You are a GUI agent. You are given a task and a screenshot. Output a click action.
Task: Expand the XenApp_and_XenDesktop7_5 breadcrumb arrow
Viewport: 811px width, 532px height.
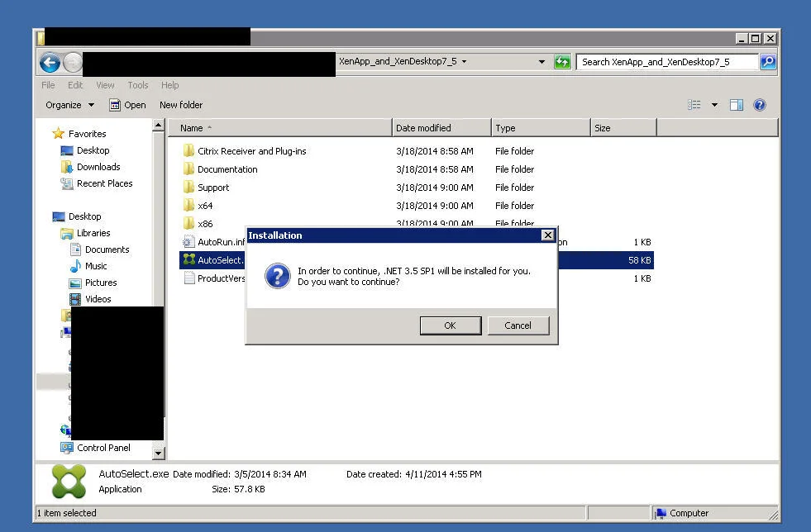tap(464, 61)
